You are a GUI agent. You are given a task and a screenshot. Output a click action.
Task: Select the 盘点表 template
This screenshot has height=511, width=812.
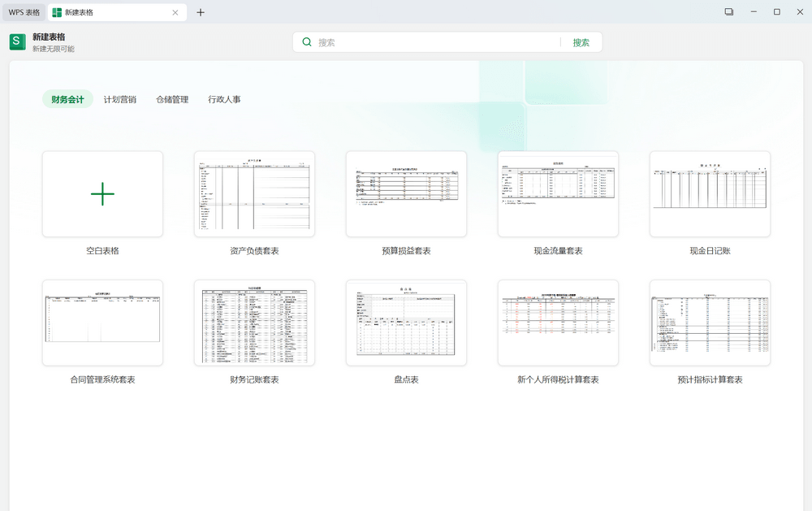[x=406, y=323]
